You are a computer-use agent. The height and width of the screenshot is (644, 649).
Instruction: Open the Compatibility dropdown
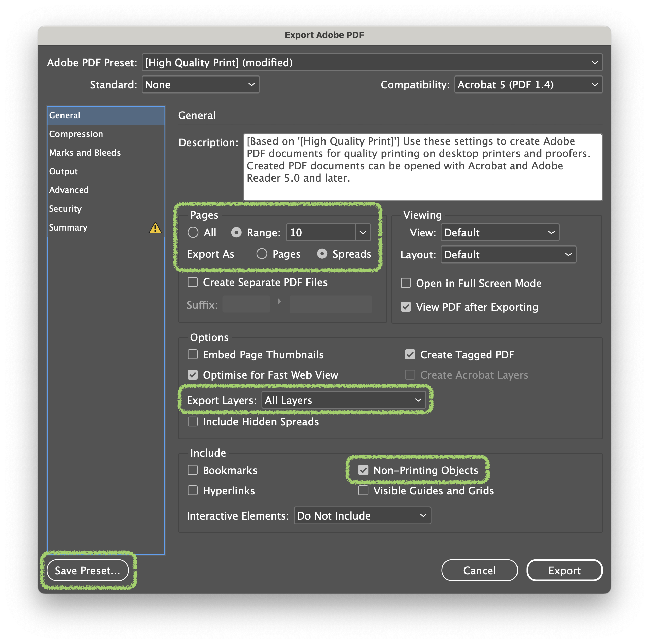tap(528, 85)
